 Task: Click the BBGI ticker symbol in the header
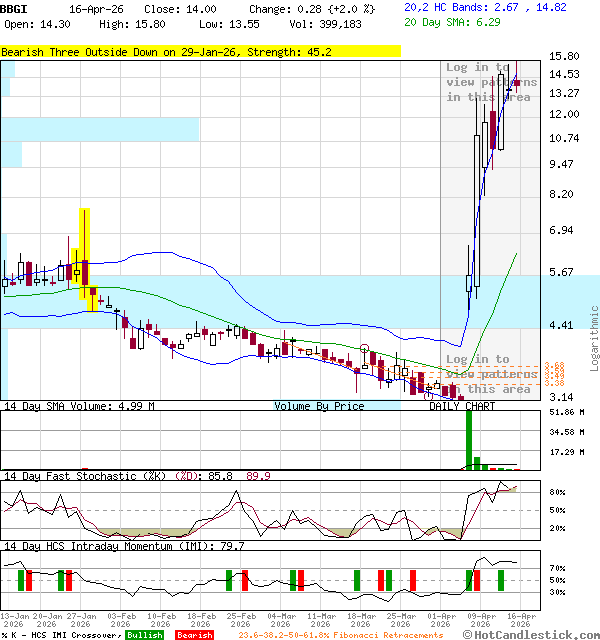point(15,8)
